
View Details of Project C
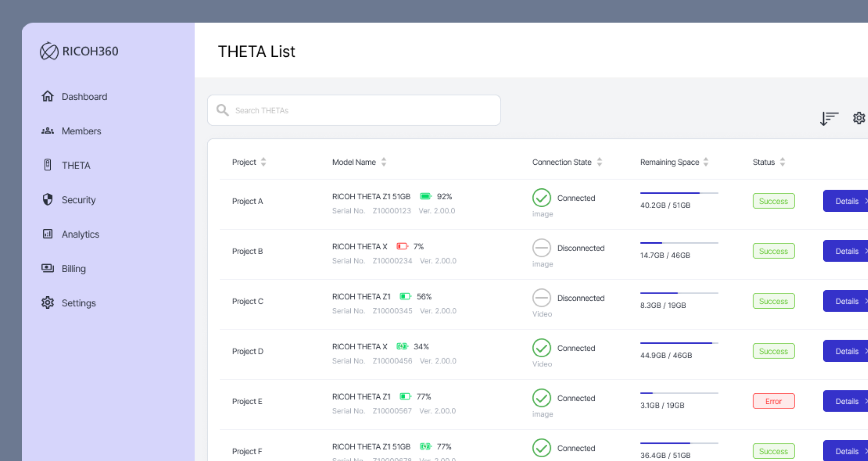click(845, 301)
